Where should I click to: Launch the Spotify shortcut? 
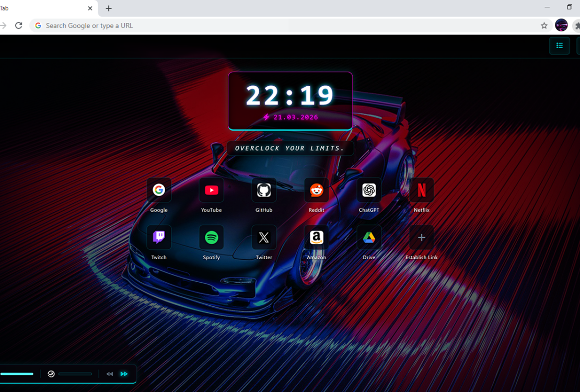click(x=212, y=238)
